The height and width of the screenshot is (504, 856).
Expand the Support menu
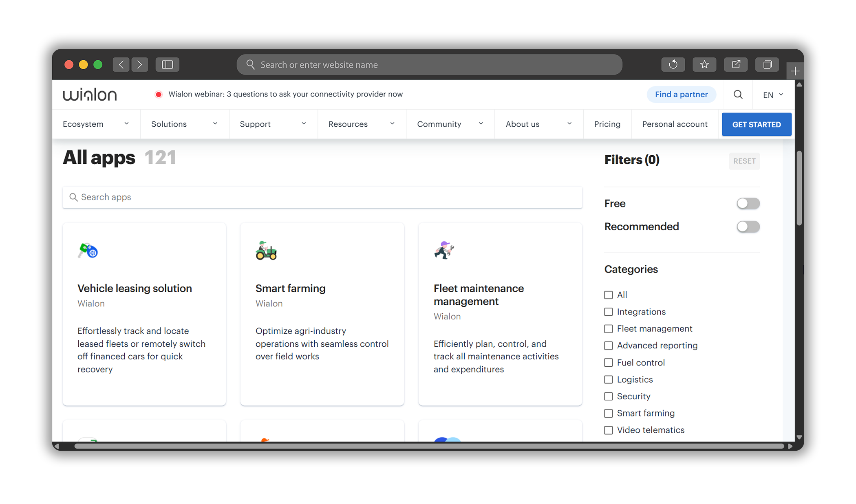click(273, 124)
